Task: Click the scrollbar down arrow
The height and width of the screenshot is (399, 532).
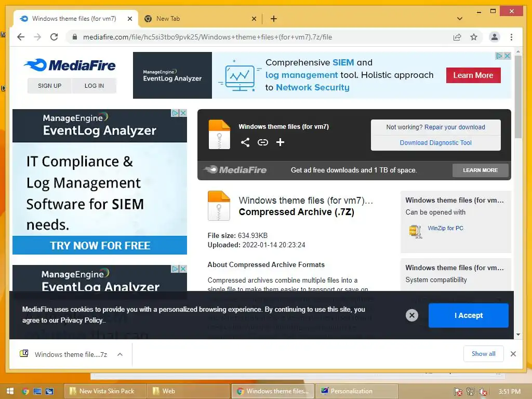Action: (x=518, y=335)
